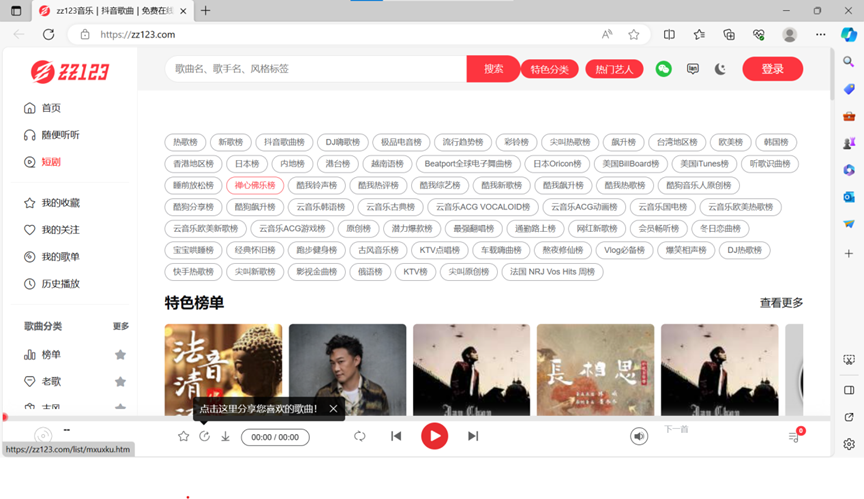The image size is (864, 499).
Task: Select the 韩国榜 chart tag
Action: click(776, 142)
